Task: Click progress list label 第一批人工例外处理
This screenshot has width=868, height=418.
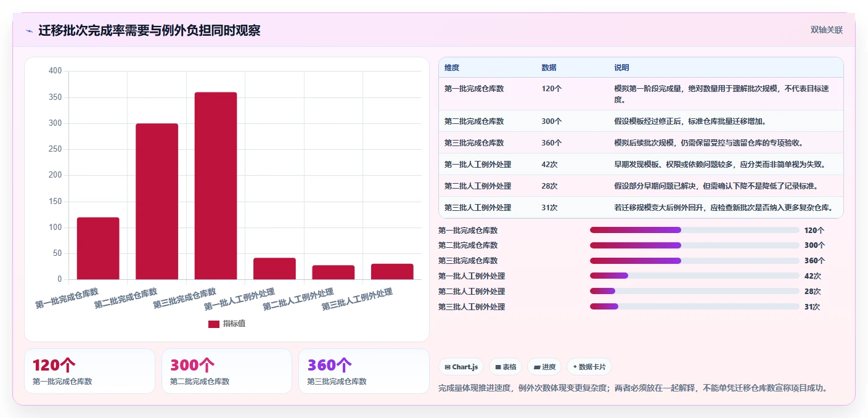Action: 472,276
